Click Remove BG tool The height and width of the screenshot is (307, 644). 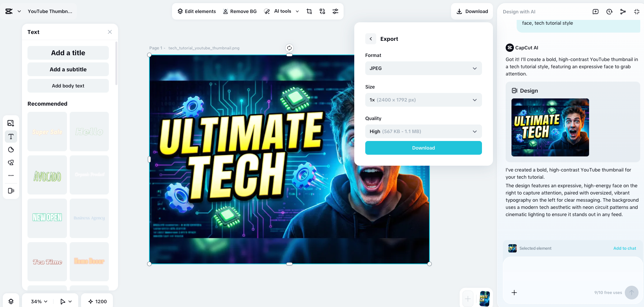240,11
